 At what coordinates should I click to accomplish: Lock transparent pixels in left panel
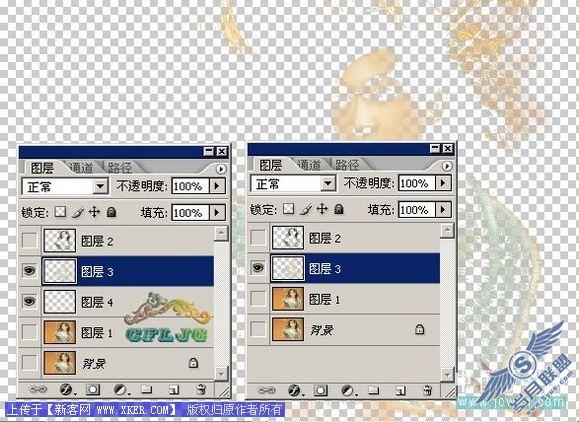60,212
